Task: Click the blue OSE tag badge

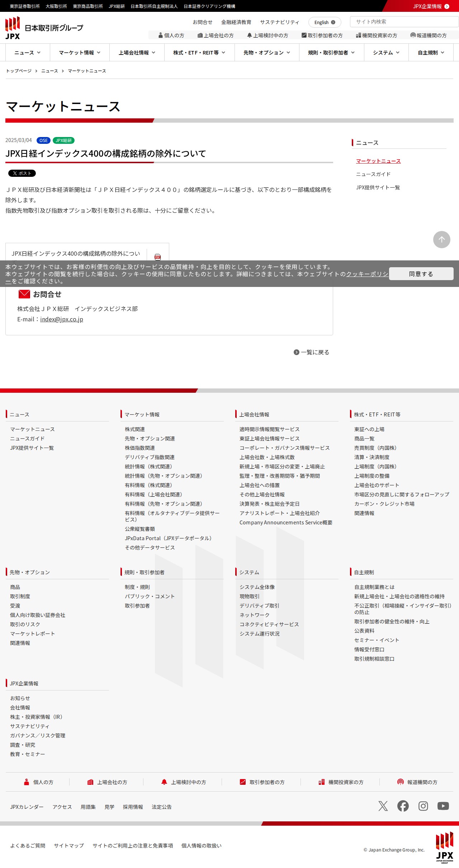Action: point(43,141)
